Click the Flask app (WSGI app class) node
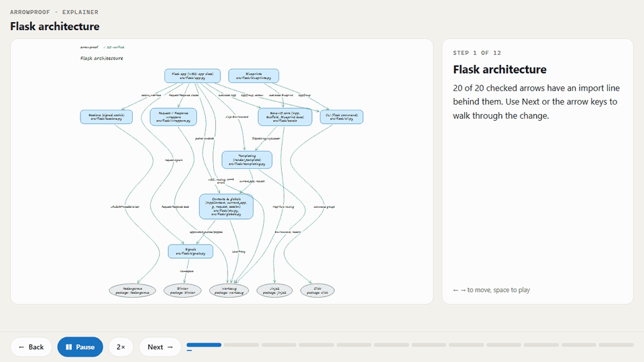The height and width of the screenshot is (362, 644). (193, 76)
